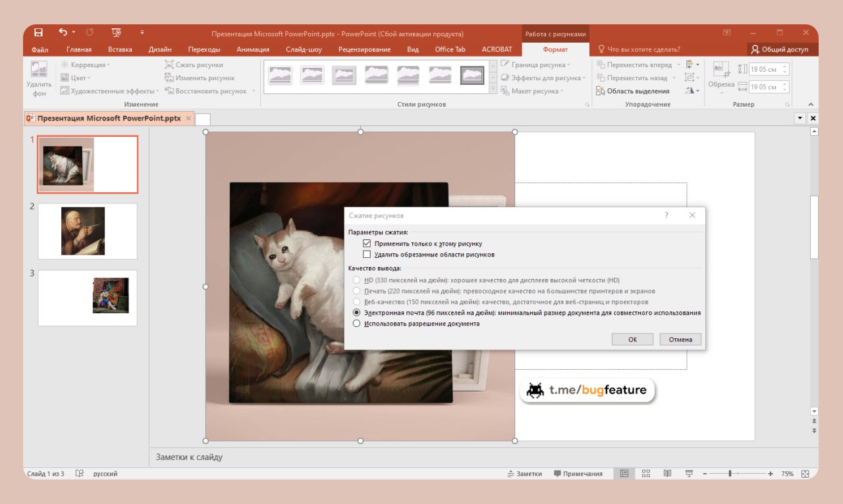This screenshot has height=504, width=843.
Task: Switch to the Анимация tab
Action: point(253,49)
